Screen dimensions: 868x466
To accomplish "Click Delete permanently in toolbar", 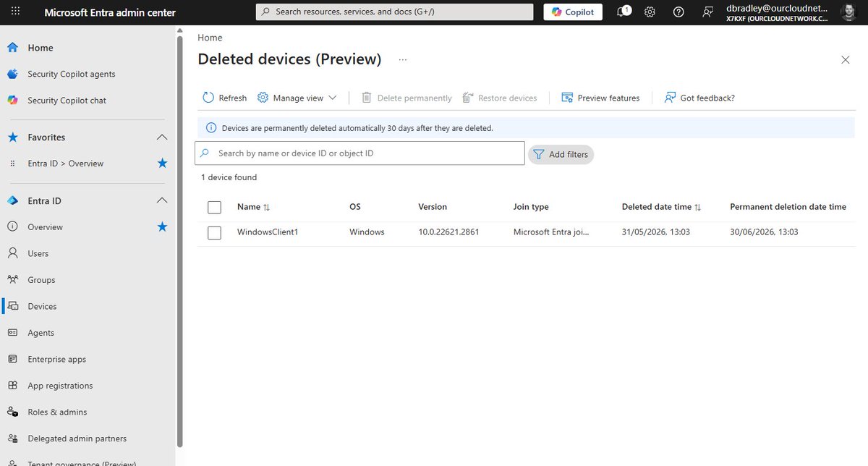I will tap(407, 98).
